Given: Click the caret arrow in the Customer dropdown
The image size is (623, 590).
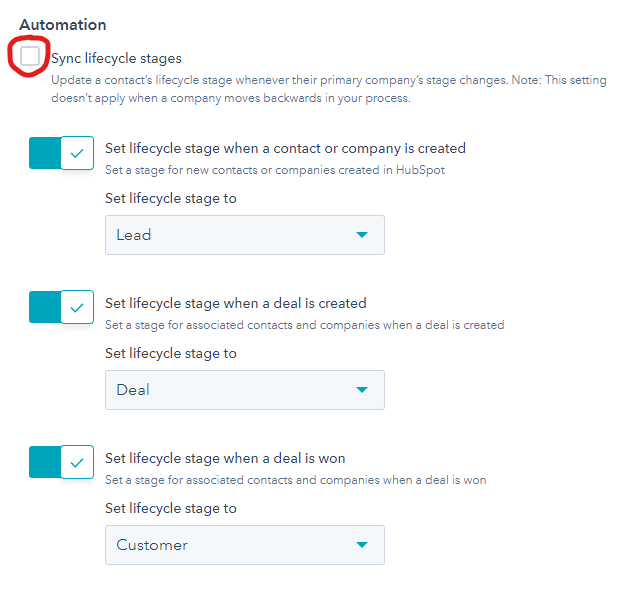Looking at the screenshot, I should pyautogui.click(x=362, y=545).
